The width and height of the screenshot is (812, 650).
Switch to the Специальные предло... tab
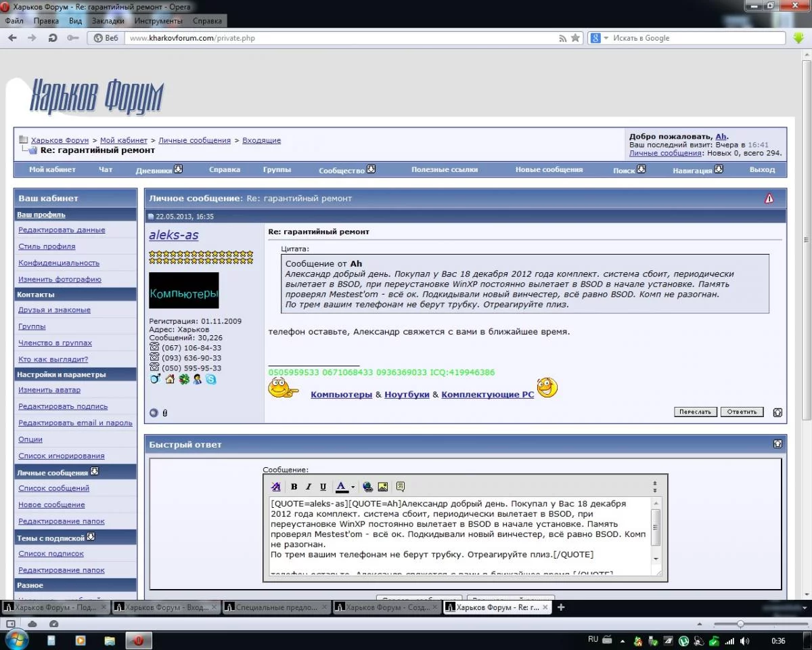tap(276, 607)
